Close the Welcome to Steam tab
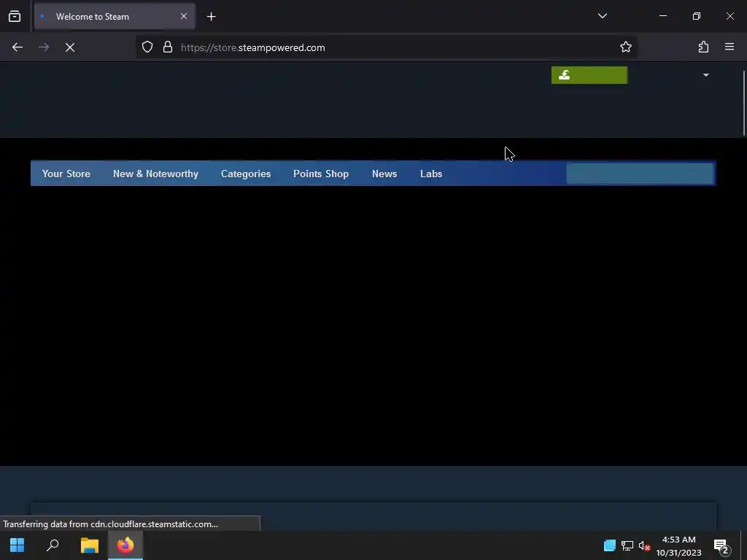This screenshot has height=560, width=747. (x=183, y=16)
